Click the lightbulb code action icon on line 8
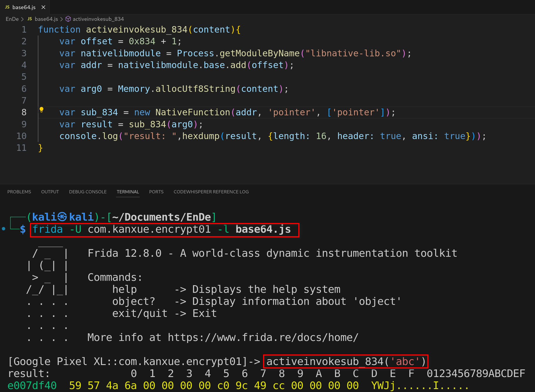The width and height of the screenshot is (535, 392). tap(41, 110)
